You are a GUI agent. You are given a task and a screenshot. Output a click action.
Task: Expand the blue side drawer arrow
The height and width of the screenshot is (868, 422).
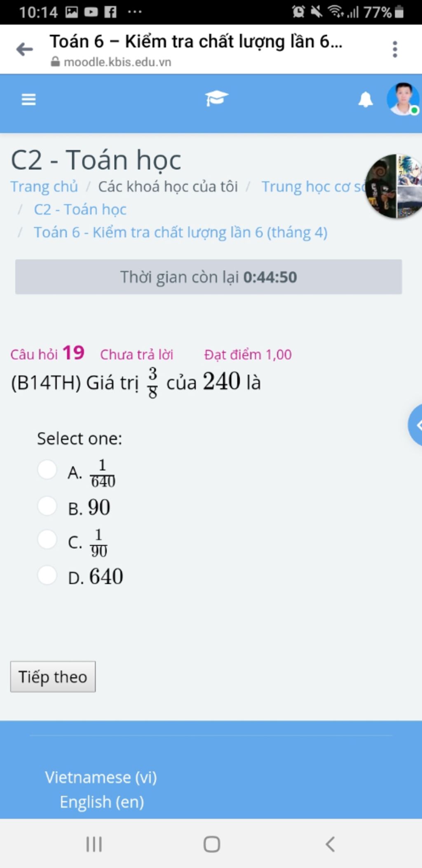click(x=416, y=425)
